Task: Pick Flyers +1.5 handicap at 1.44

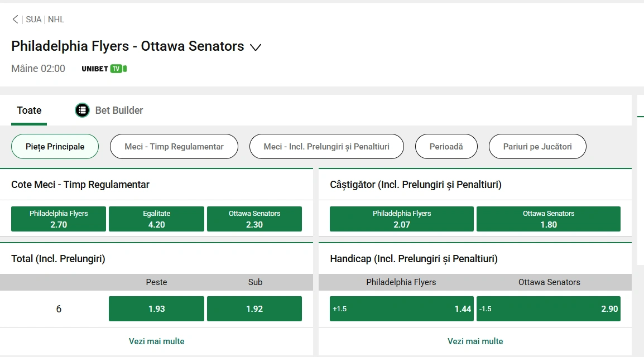Action: tap(401, 308)
